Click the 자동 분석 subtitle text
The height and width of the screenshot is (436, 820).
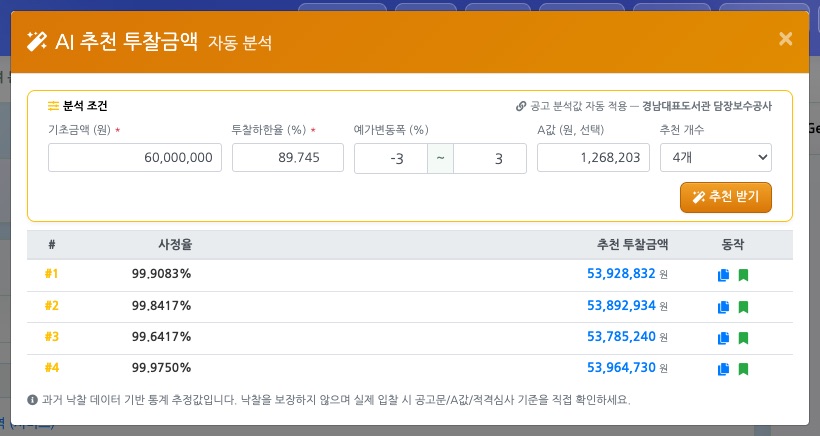coord(240,43)
